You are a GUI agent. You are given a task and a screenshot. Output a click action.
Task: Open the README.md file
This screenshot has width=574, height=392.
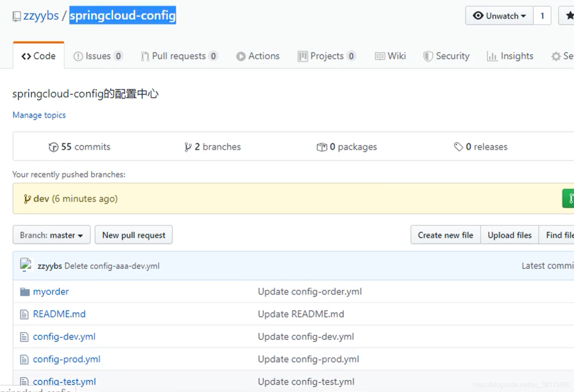click(59, 314)
